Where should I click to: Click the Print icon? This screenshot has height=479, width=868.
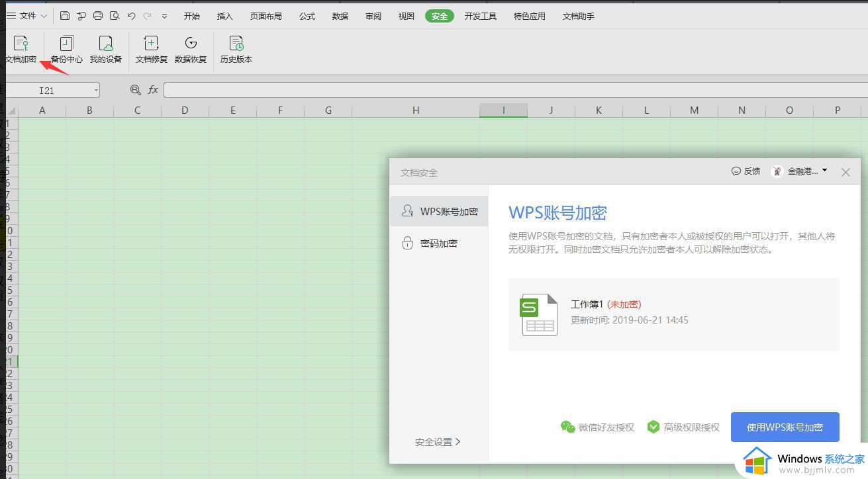[x=98, y=16]
